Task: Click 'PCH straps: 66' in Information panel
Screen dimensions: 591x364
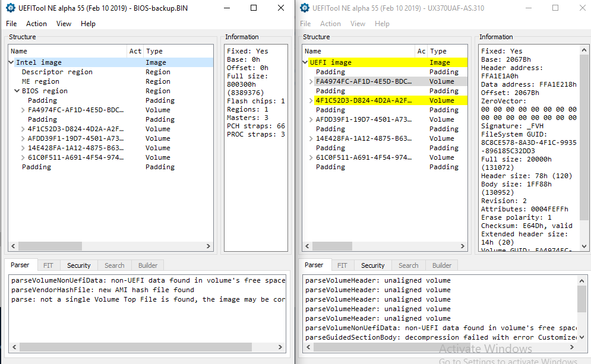Action: click(256, 126)
